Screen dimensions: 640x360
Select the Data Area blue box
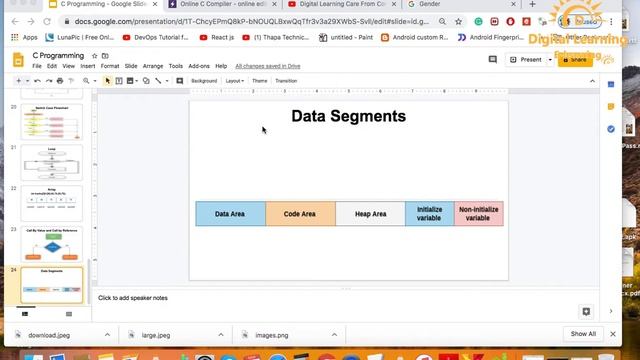[231, 213]
